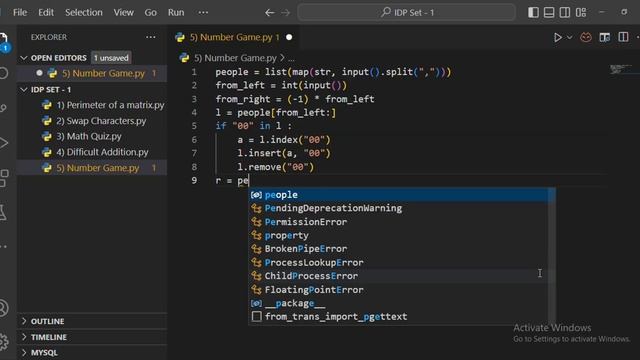The image size is (640, 360).
Task: Open the Accounts icon in activity bar
Action: [x=3, y=308]
